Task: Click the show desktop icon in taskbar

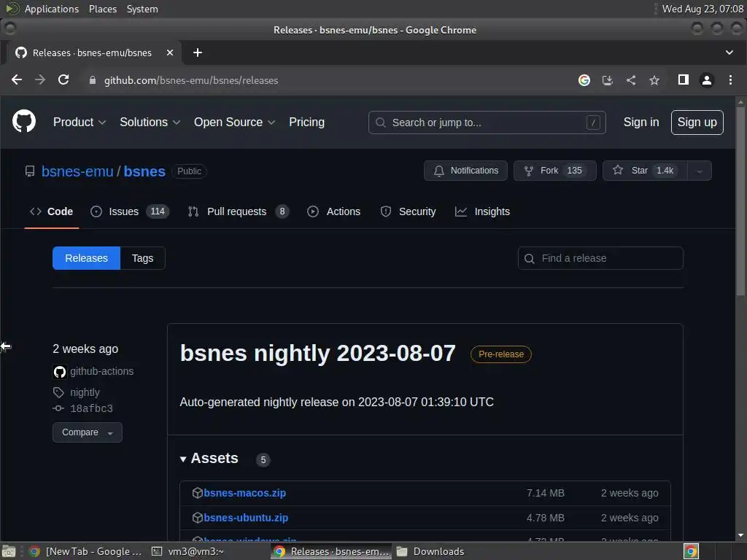Action: click(x=9, y=551)
